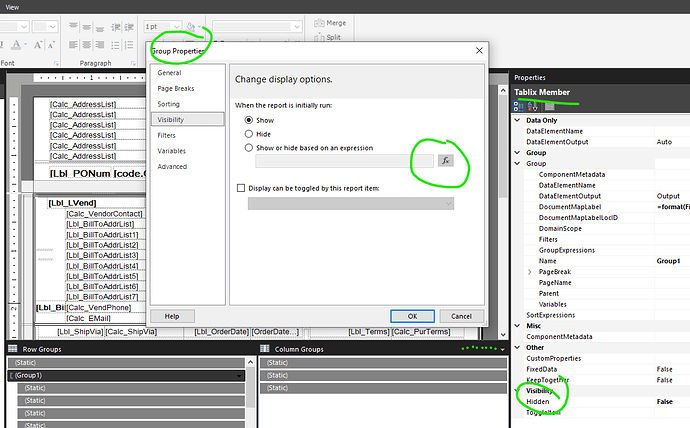Click the fill color paint bucket
This screenshot has width=690, height=428.
(190, 27)
